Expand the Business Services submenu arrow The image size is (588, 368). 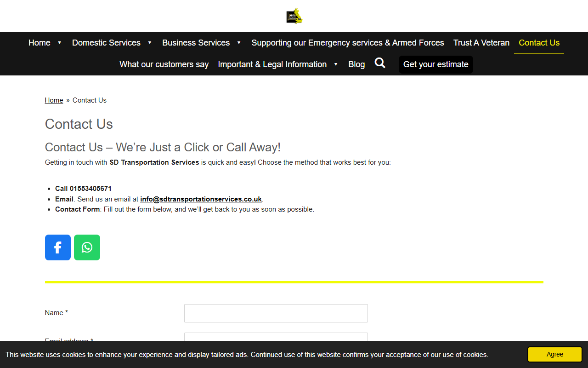pos(239,43)
